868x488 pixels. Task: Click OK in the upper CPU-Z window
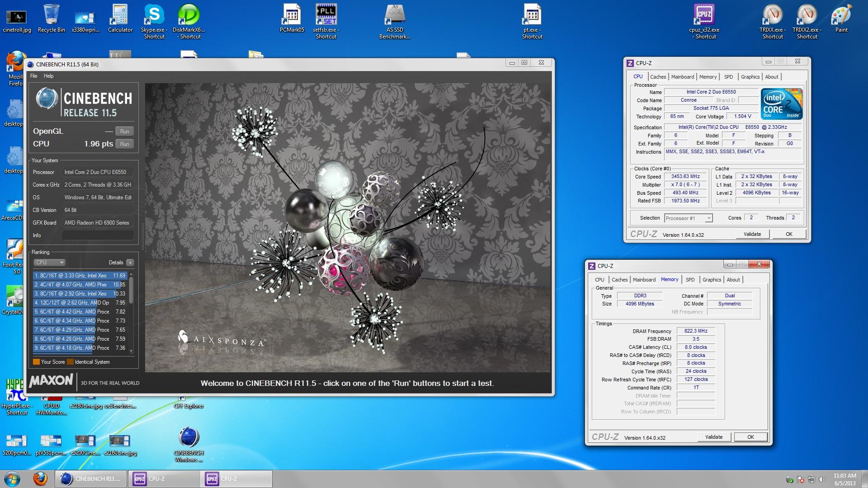pyautogui.click(x=789, y=234)
